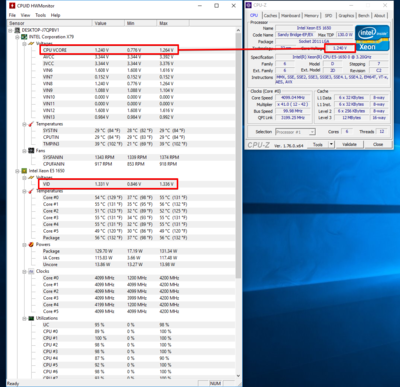The width and height of the screenshot is (400, 387).
Task: Select the Package temperature row
Action: point(122,238)
